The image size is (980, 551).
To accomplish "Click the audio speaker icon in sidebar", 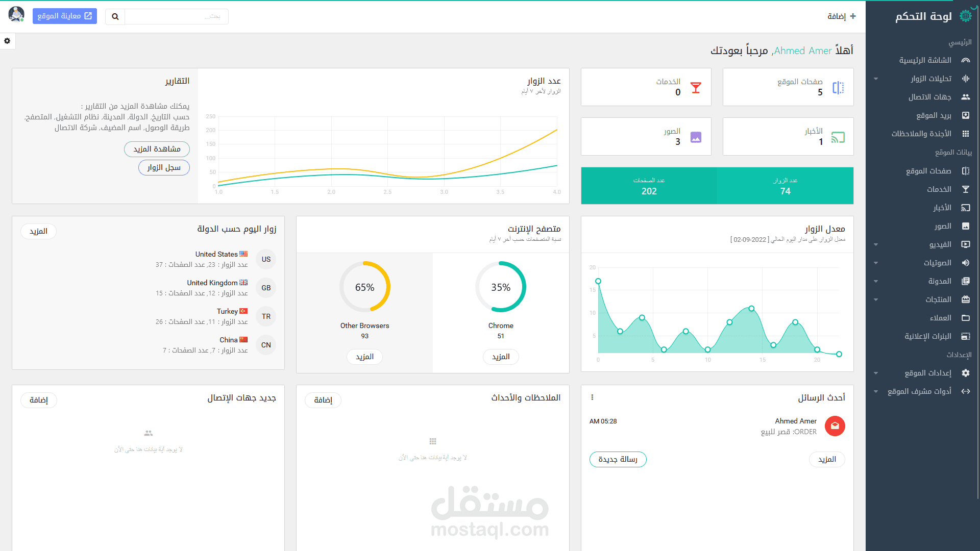I will click(966, 263).
